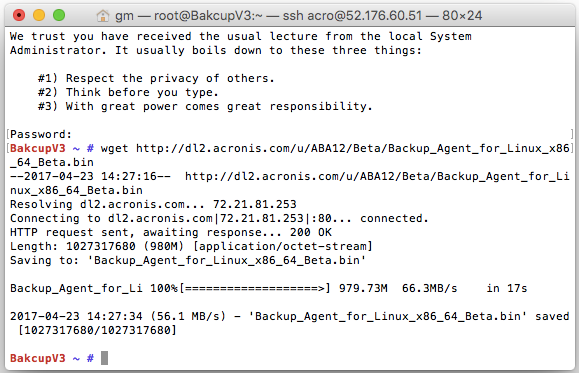Screen dimensions: 579x373
Task: Click the #1) Respect the privacy line
Action: click(x=156, y=78)
